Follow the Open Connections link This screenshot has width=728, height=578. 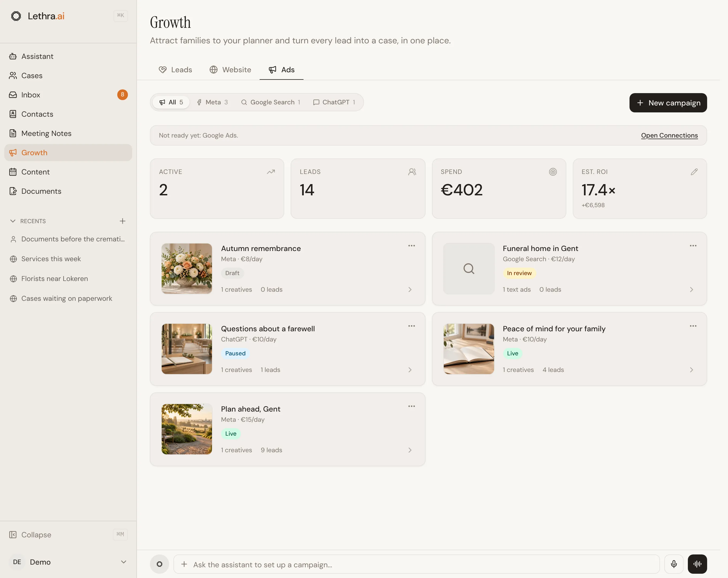(x=669, y=136)
